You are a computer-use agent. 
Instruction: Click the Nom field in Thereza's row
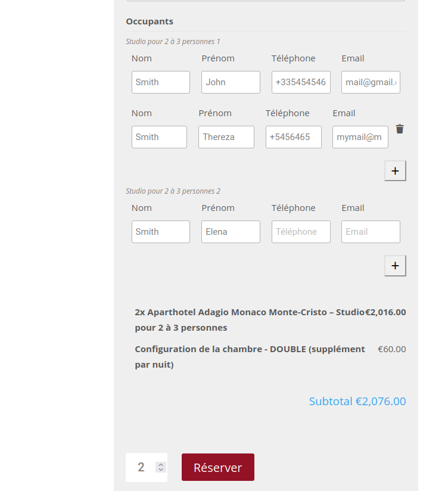pyautogui.click(x=159, y=137)
